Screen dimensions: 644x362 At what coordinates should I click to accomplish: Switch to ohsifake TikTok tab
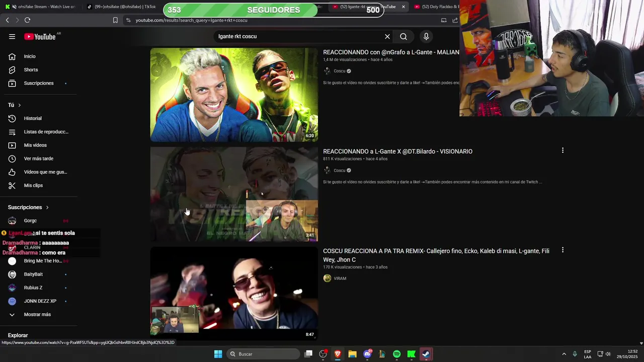[121, 7]
